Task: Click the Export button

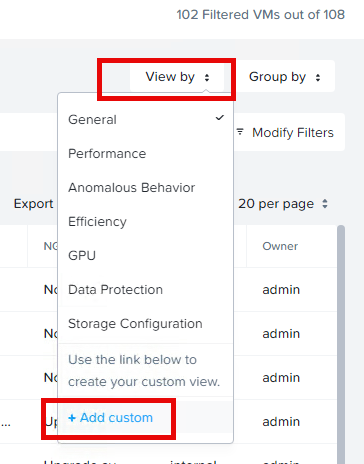Action: pos(33,204)
